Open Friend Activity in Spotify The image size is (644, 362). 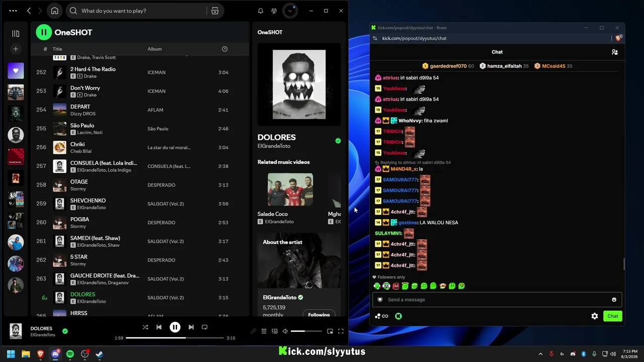[274, 11]
